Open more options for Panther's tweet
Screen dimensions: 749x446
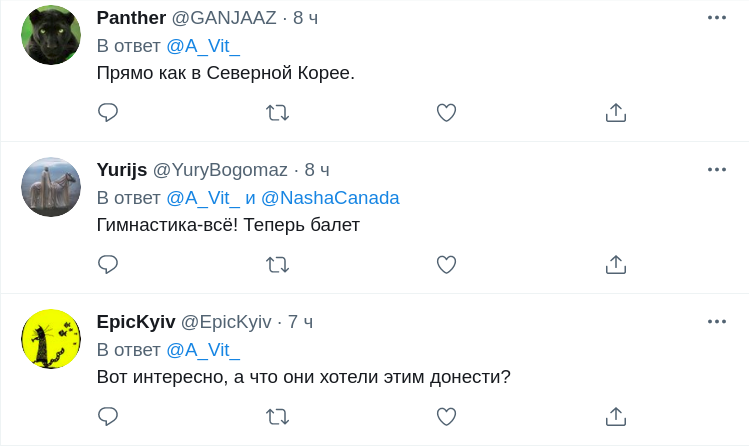[x=716, y=18]
